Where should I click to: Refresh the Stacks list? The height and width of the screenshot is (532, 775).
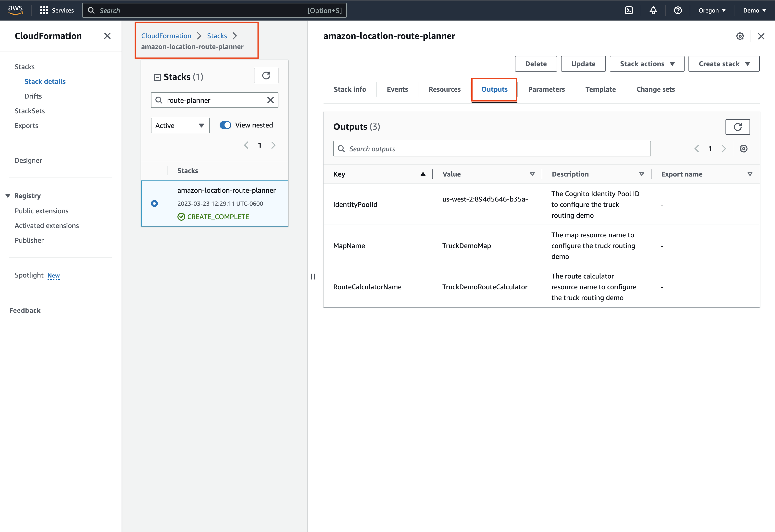[x=266, y=75]
